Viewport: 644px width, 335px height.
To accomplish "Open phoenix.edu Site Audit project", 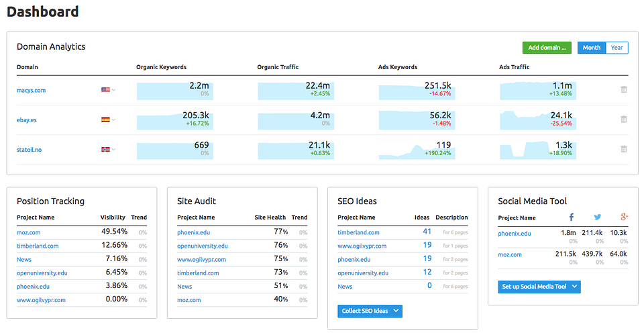I will click(195, 232).
